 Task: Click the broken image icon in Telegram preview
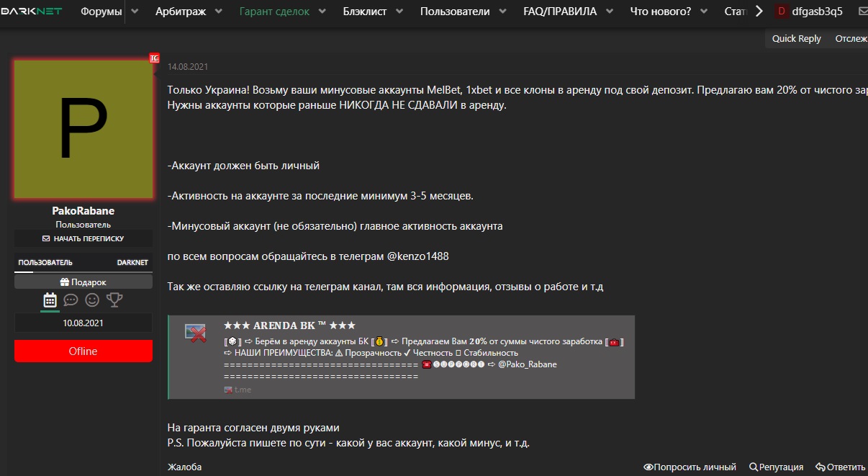click(196, 333)
